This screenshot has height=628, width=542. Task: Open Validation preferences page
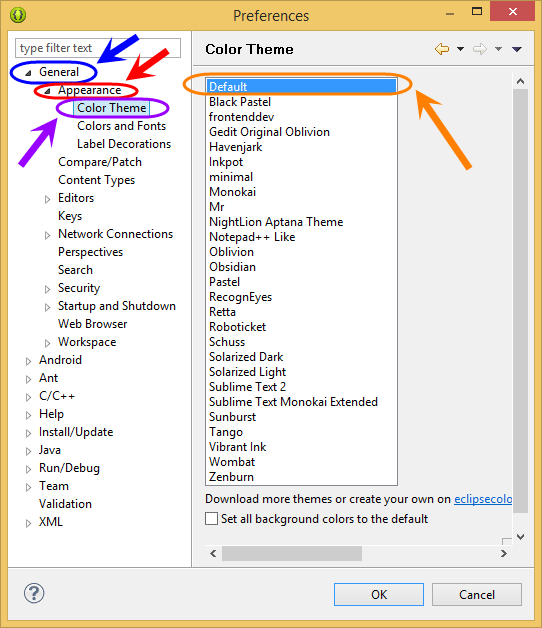coord(65,504)
